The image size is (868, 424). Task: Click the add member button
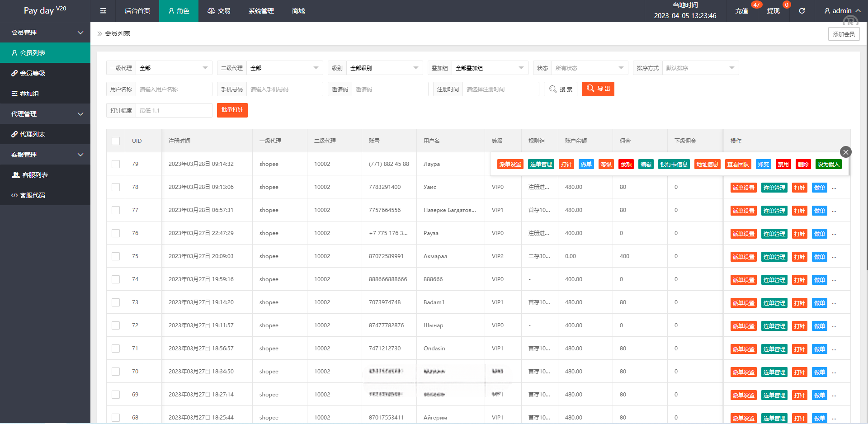pos(844,34)
